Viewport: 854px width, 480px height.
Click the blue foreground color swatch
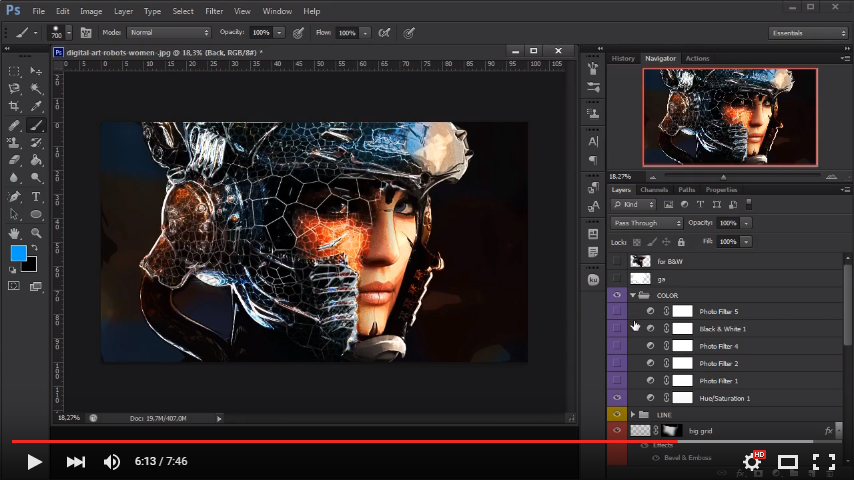click(x=17, y=252)
